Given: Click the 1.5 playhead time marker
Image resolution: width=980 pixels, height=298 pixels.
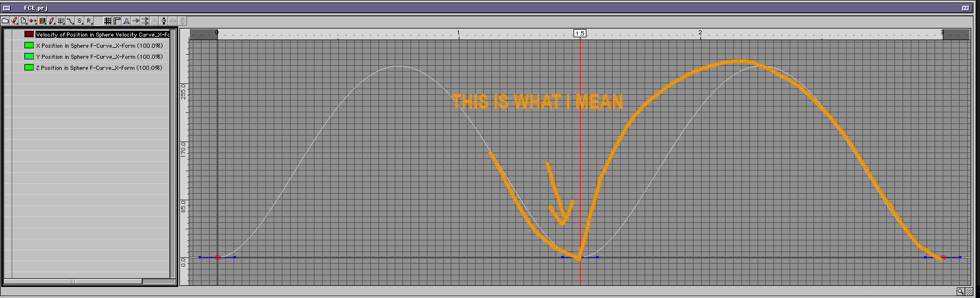Looking at the screenshot, I should pyautogui.click(x=579, y=34).
